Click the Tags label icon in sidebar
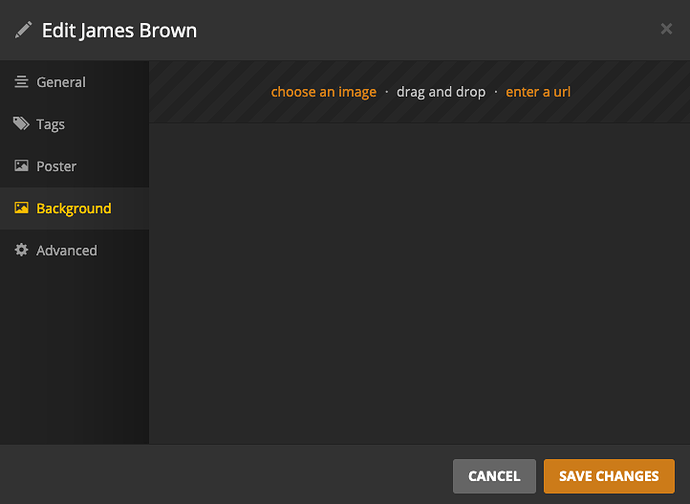Screen dimensions: 690x504 coord(21,124)
